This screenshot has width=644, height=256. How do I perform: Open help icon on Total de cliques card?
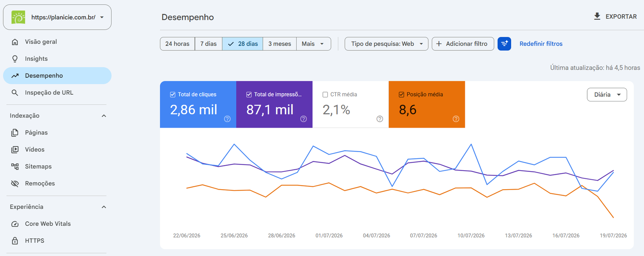(227, 119)
